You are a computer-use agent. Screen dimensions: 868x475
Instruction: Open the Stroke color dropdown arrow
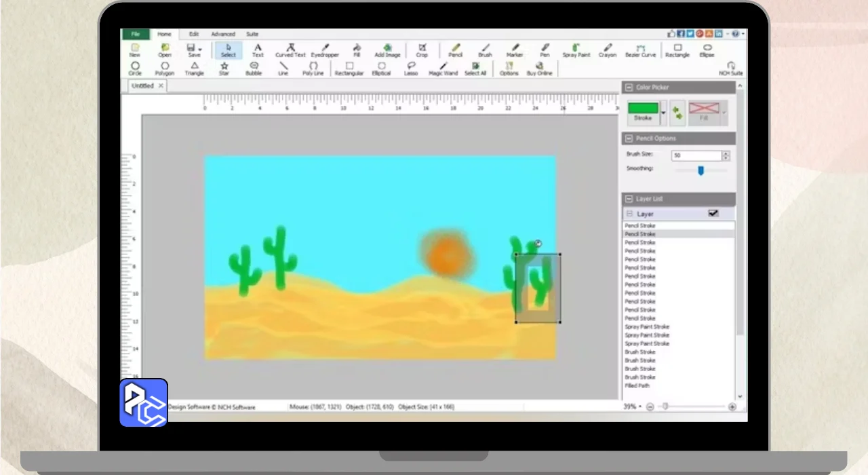[663, 113]
